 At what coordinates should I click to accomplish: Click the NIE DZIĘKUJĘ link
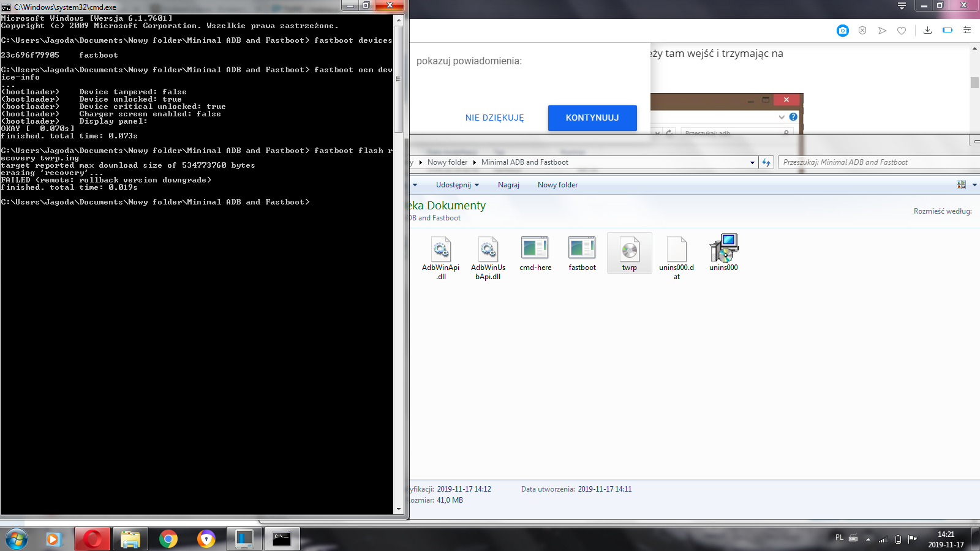(x=494, y=118)
